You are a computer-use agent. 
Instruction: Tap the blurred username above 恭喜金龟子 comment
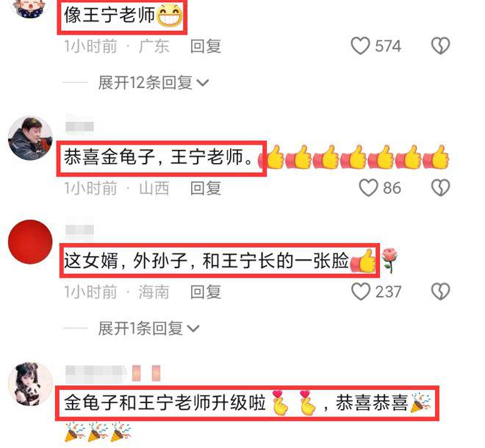pyautogui.click(x=79, y=126)
